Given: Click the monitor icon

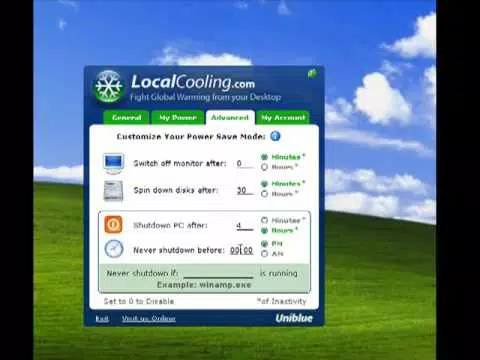Looking at the screenshot, I should pyautogui.click(x=114, y=163).
